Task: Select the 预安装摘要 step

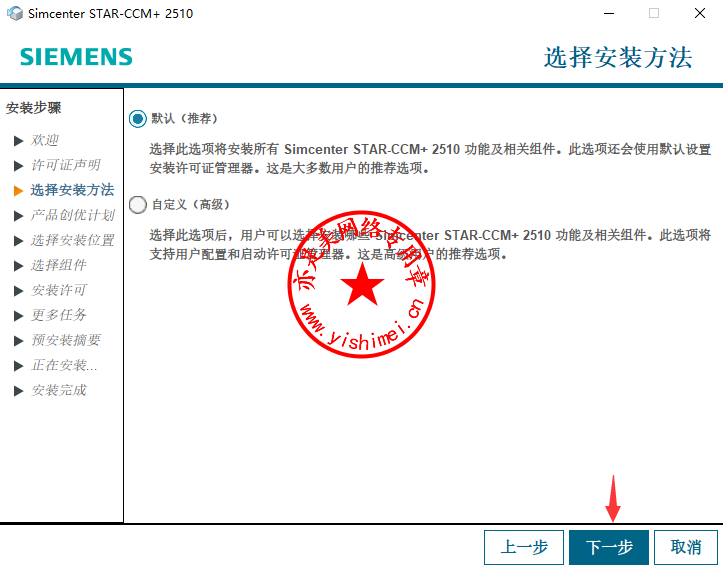Action: coord(66,340)
